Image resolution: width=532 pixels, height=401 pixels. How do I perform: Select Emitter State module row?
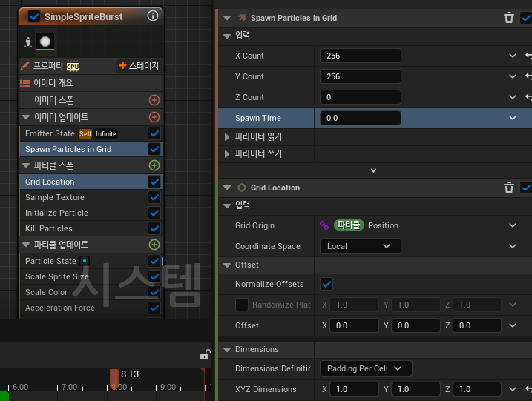coord(91,133)
